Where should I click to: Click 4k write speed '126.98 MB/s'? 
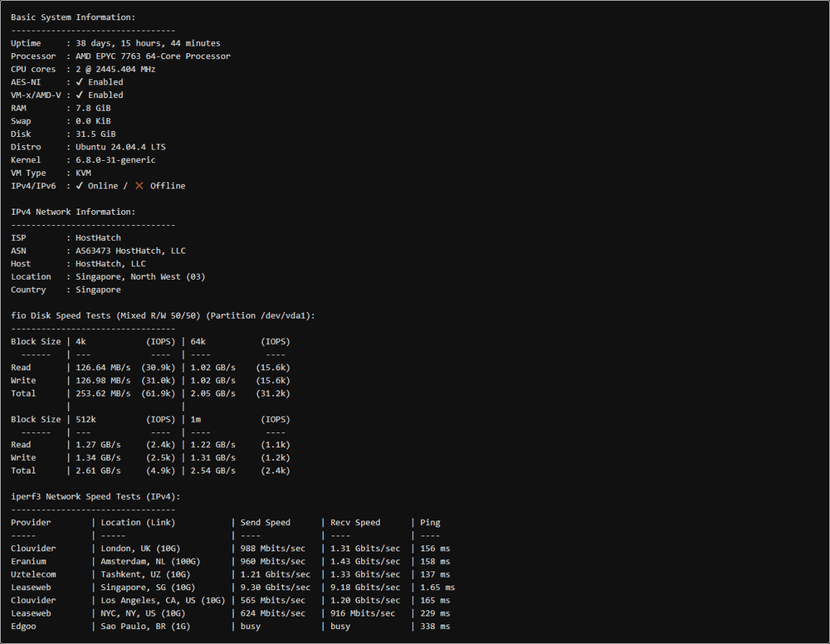coord(103,380)
